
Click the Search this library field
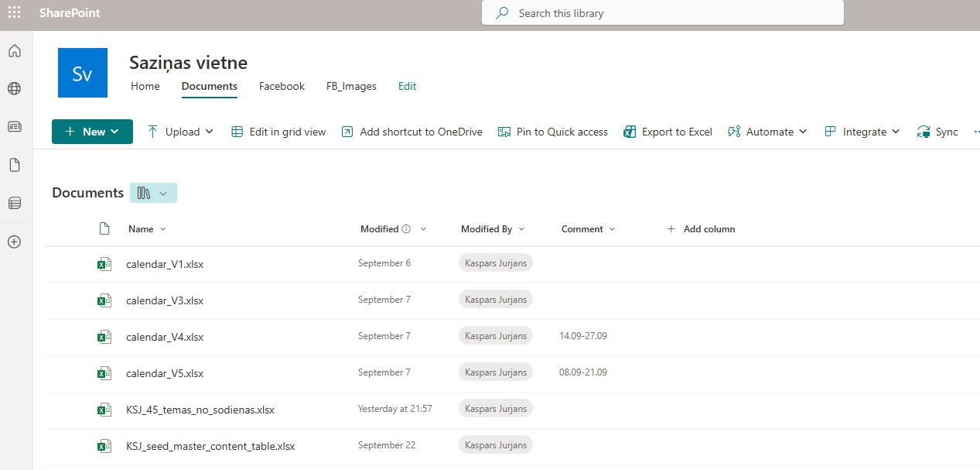(662, 12)
